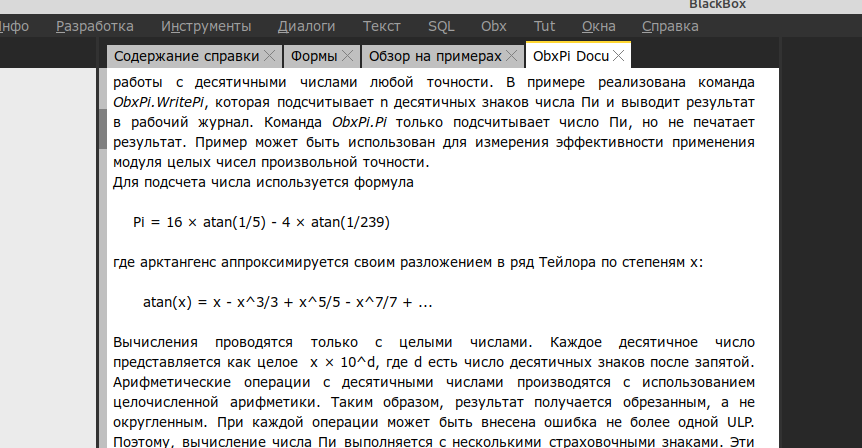The height and width of the screenshot is (448, 862).
Task: Select the Обзор на примерах tab
Action: pos(434,56)
